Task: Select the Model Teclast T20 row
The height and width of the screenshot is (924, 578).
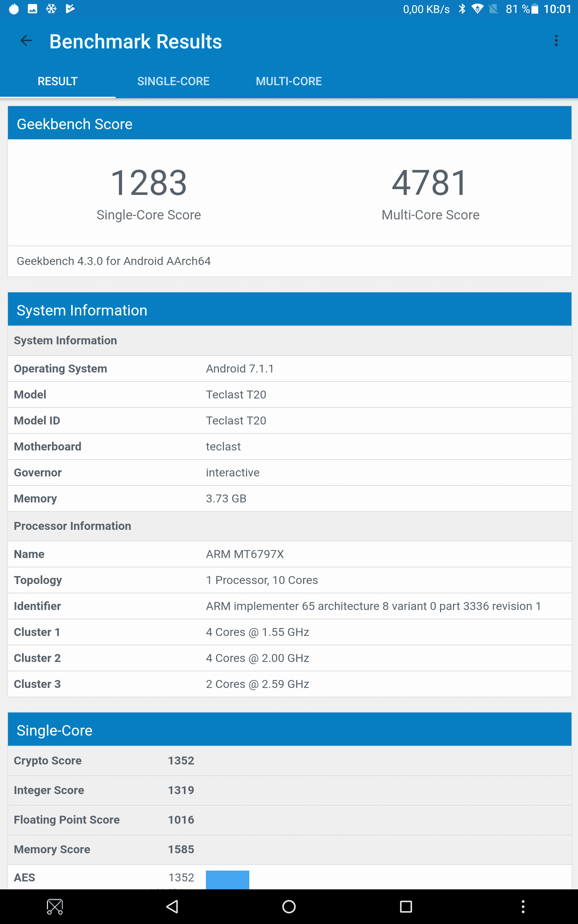Action: pos(289,395)
